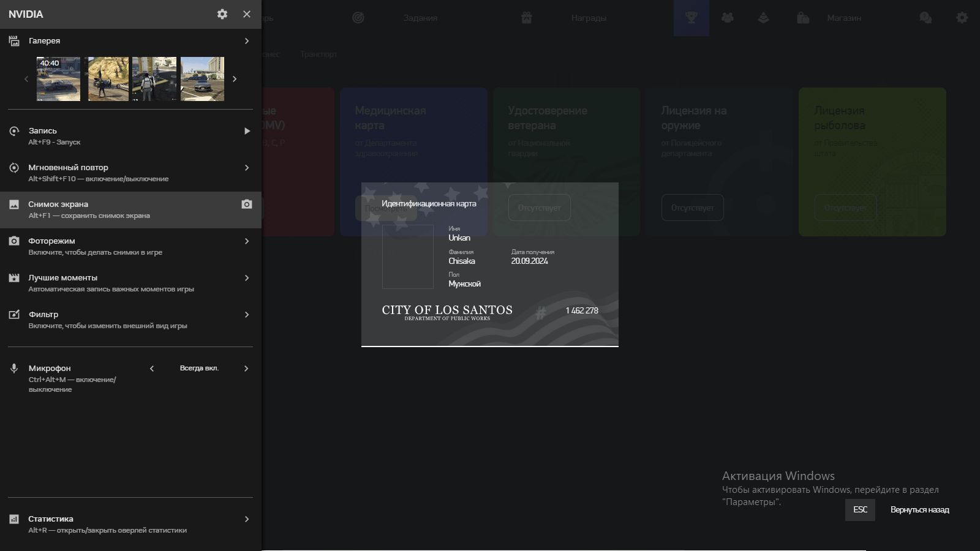This screenshot has width=980, height=551.
Task: Click the shopping bag icon next to Магазин
Action: (x=803, y=18)
